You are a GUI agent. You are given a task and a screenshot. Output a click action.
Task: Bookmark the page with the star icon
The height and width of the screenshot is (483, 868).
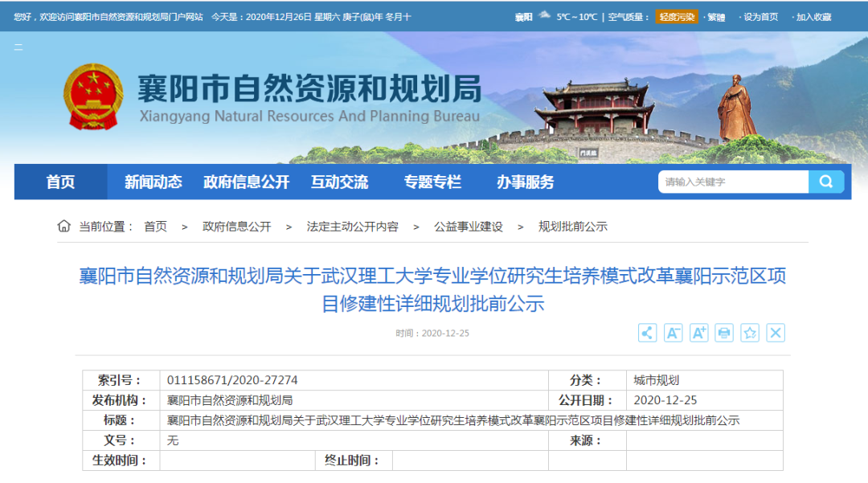(750, 333)
